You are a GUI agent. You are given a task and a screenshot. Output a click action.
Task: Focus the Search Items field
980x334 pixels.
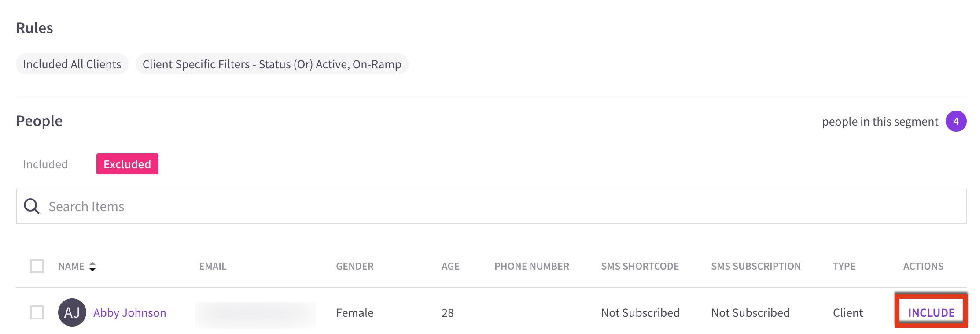click(x=491, y=206)
